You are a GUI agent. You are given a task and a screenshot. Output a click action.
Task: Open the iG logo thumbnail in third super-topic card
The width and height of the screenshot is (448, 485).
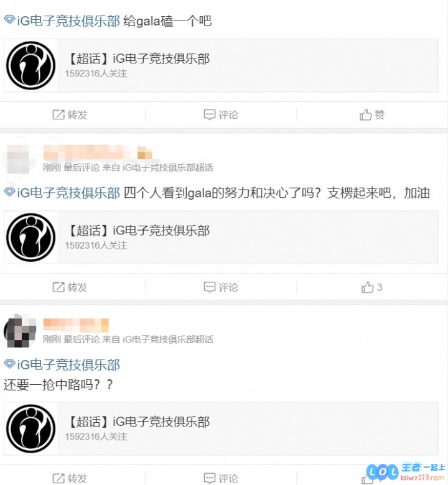(30, 428)
